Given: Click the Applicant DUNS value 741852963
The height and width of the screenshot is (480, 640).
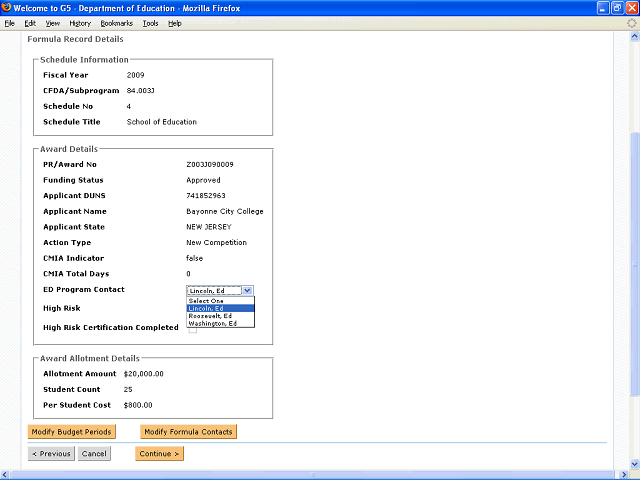Looking at the screenshot, I should [x=206, y=196].
